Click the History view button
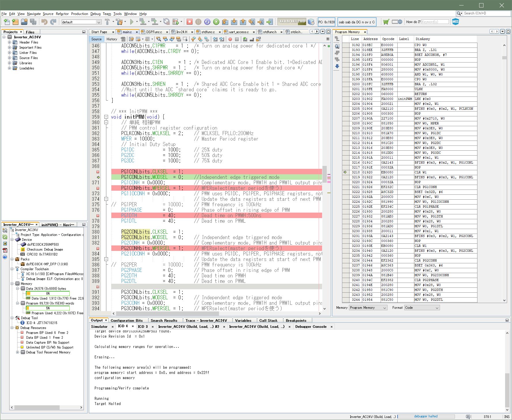The image size is (512, 420). click(x=112, y=39)
